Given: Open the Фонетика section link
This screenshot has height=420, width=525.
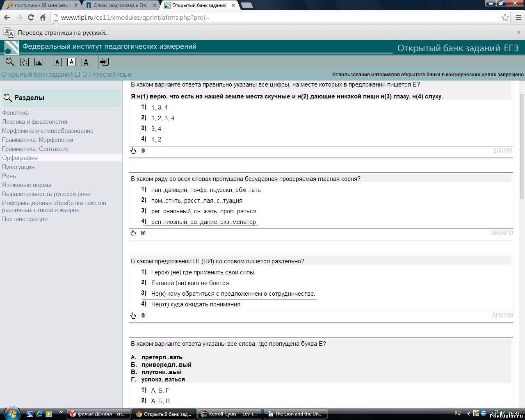Looking at the screenshot, I should [15, 113].
